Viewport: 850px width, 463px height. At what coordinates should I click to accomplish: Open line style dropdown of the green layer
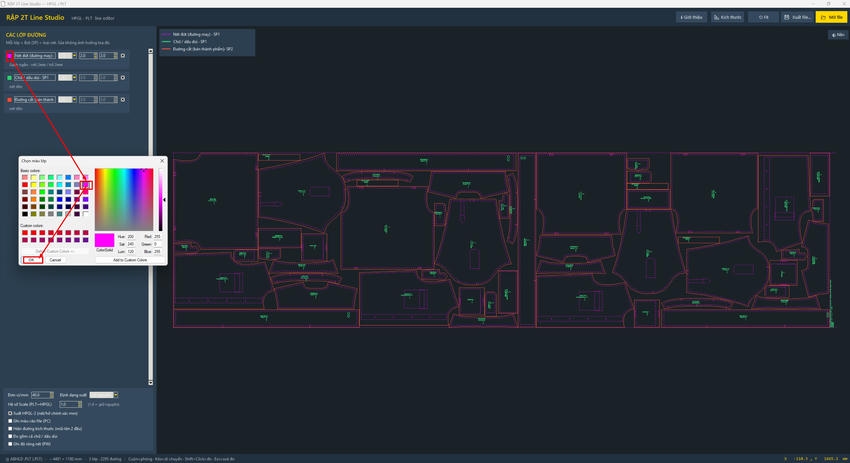coord(67,78)
